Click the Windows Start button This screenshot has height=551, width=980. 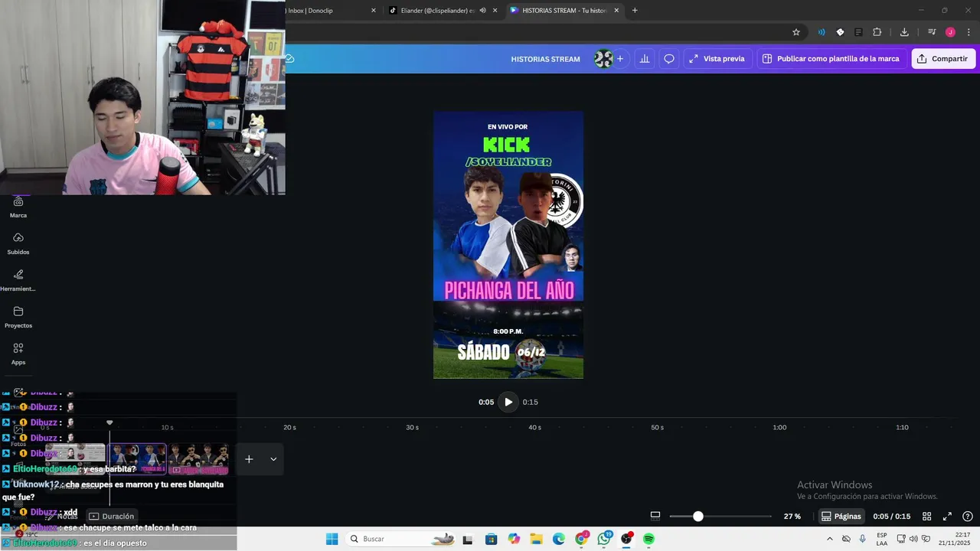tap(332, 539)
